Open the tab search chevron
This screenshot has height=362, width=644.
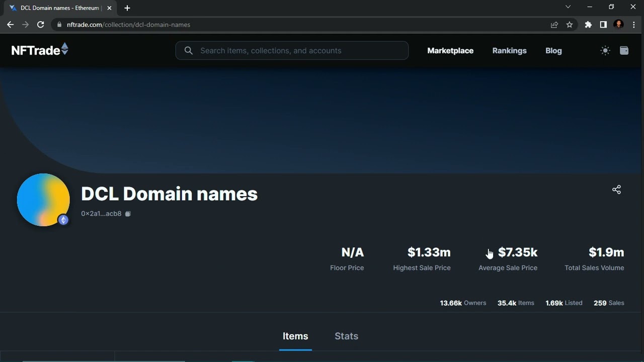[x=568, y=7]
